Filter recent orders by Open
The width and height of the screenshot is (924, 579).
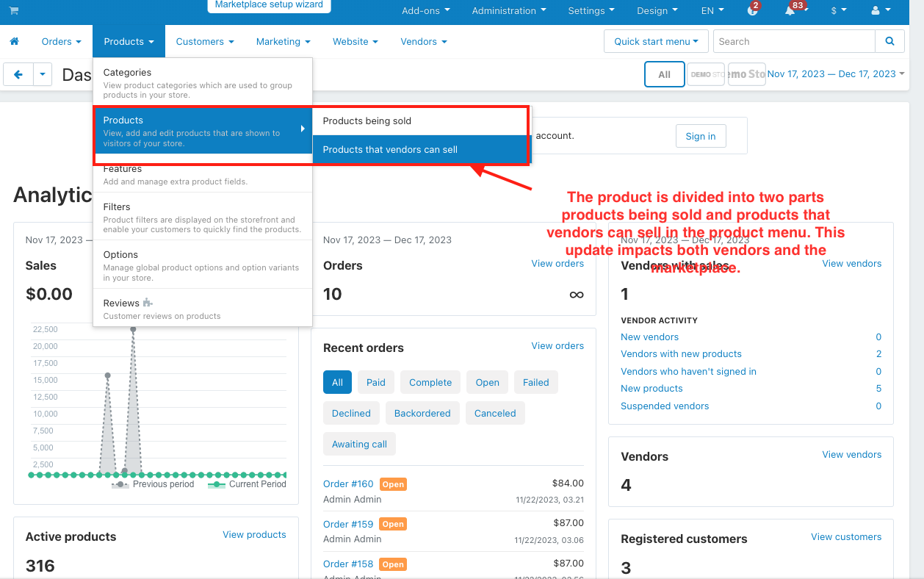488,382
